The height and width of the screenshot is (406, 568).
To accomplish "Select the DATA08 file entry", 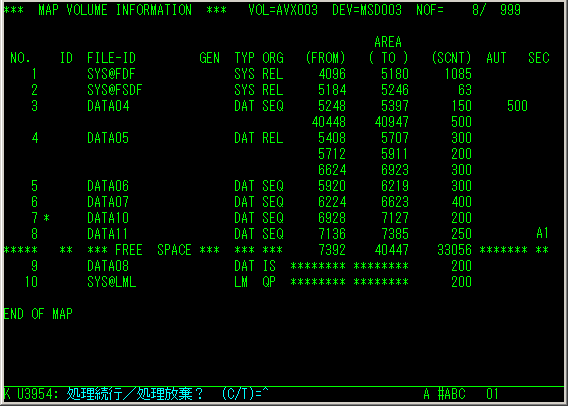I will click(x=108, y=266).
